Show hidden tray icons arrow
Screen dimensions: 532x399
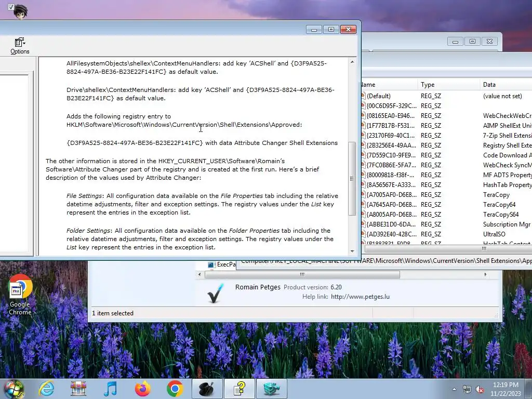[454, 389]
